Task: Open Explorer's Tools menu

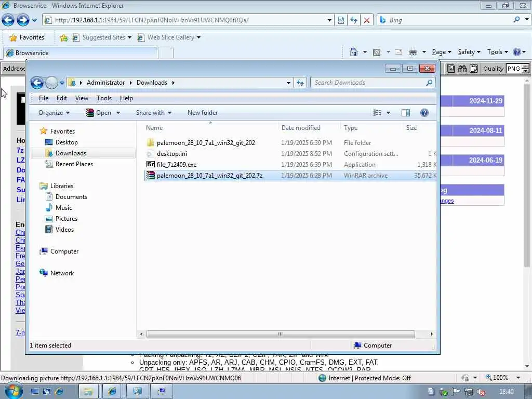Action: (104, 98)
